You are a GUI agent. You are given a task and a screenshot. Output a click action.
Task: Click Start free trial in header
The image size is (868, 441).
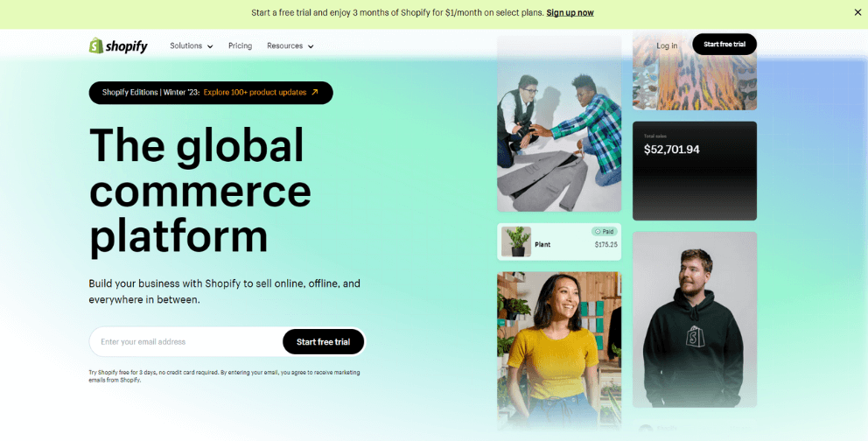click(x=724, y=45)
